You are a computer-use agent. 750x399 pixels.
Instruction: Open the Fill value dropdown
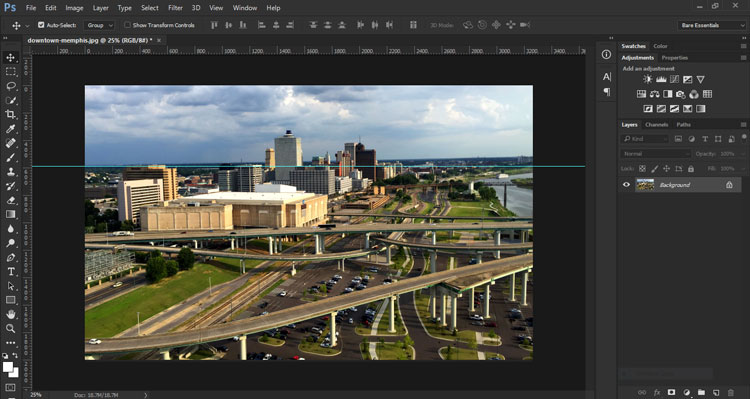tap(743, 169)
